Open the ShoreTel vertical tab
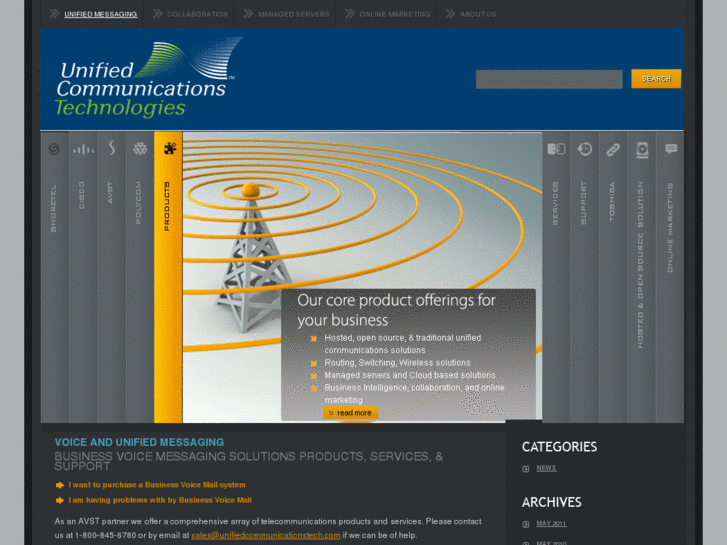Viewport: 727px width, 545px height. (55, 277)
